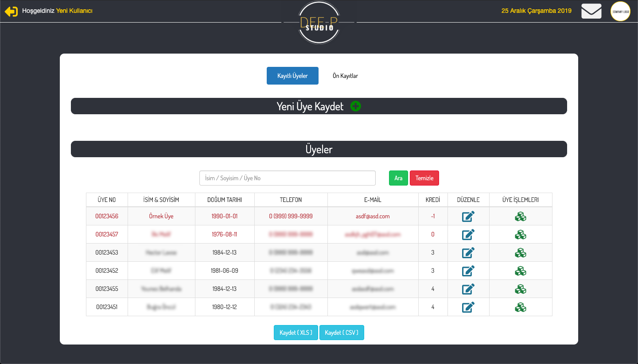Open the messages envelope icon
The image size is (638, 364).
pyautogui.click(x=591, y=11)
